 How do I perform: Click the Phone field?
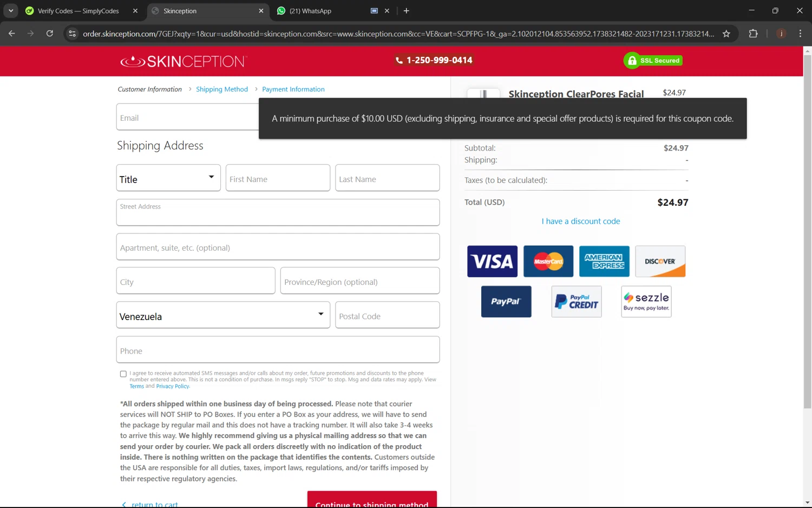[278, 350]
